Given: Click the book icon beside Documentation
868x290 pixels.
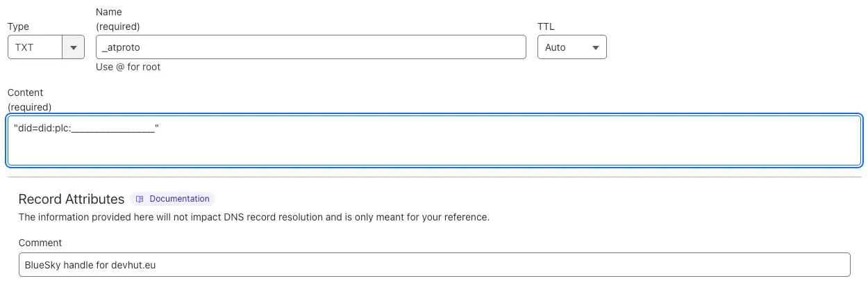Looking at the screenshot, I should coord(140,199).
